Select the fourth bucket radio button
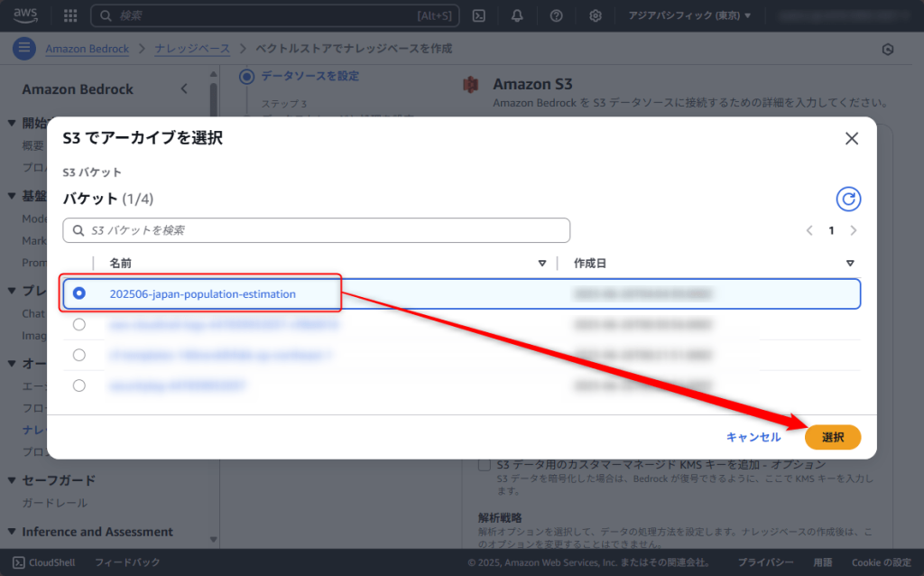The width and height of the screenshot is (924, 576). pyautogui.click(x=79, y=386)
